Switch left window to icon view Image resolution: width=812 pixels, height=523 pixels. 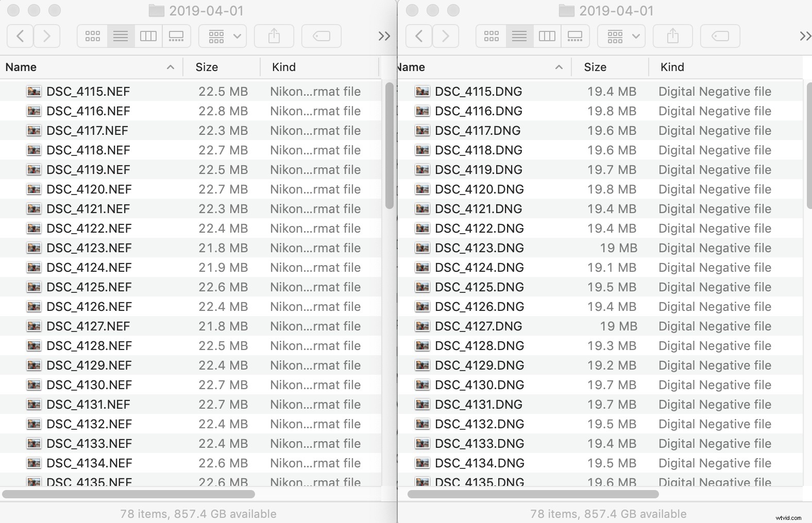point(93,36)
